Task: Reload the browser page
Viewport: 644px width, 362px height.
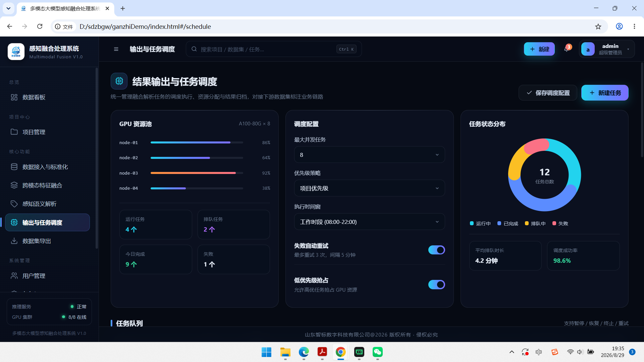Action: click(x=40, y=26)
